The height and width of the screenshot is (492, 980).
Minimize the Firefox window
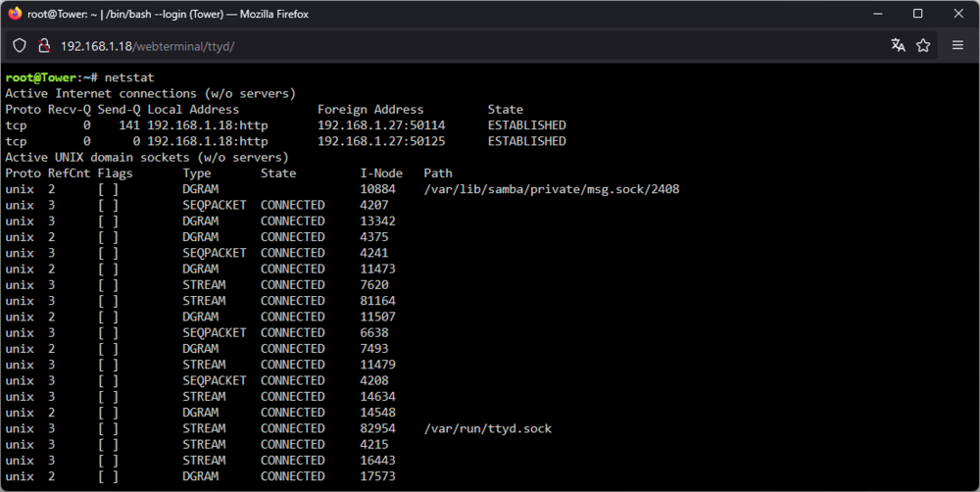click(x=878, y=13)
